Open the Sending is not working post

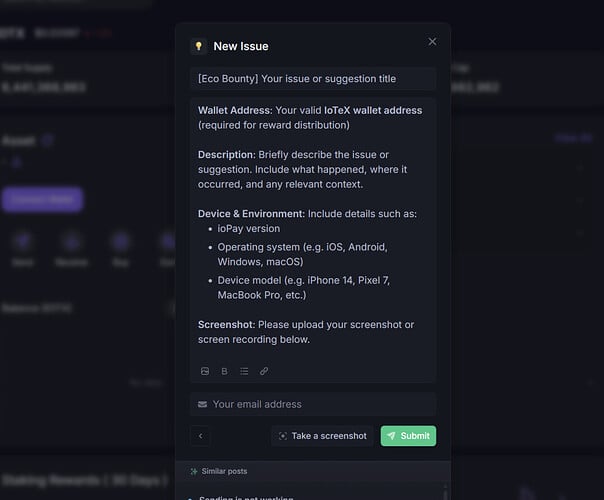coord(246,497)
